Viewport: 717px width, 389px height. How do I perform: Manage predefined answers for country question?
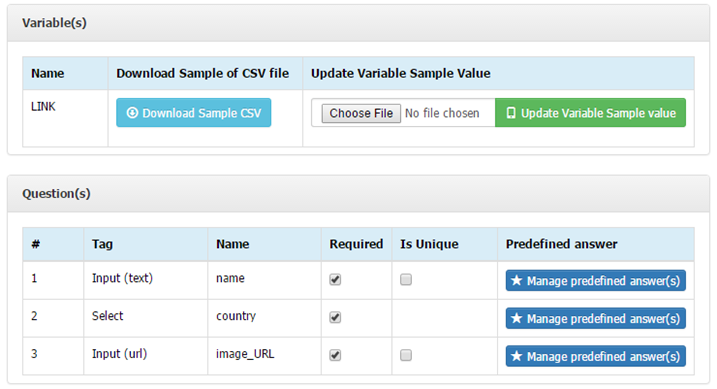click(595, 318)
